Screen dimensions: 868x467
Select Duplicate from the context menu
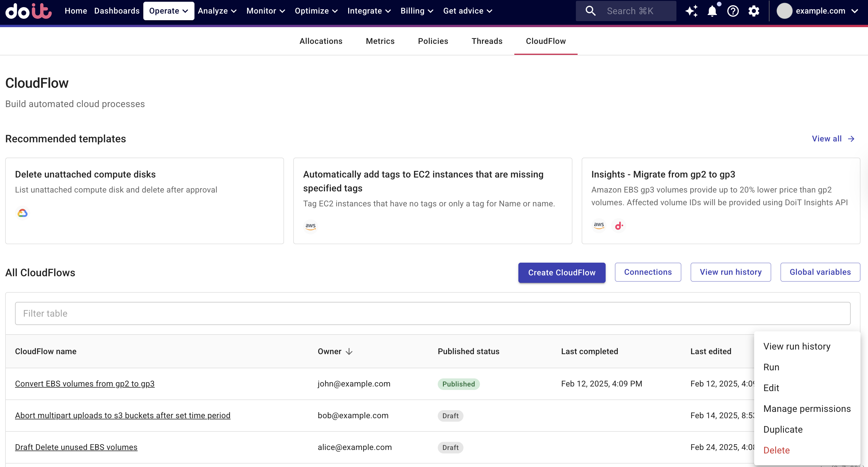(783, 429)
